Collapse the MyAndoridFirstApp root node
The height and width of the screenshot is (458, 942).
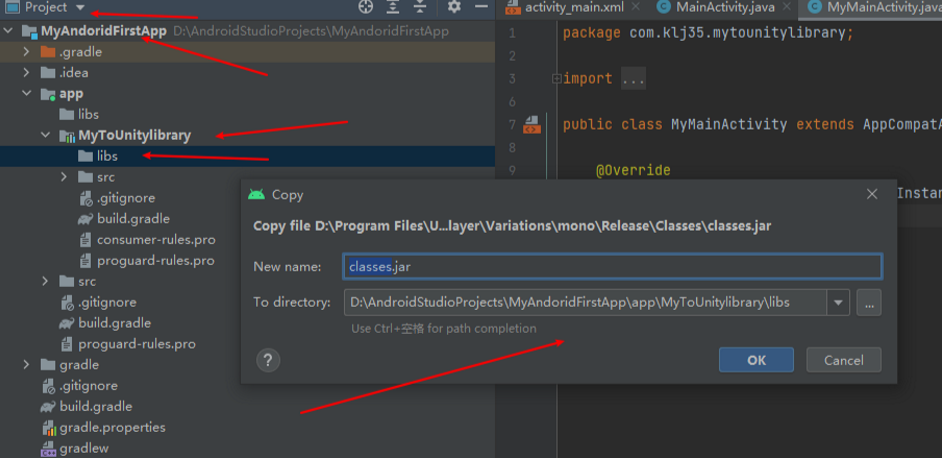click(8, 31)
